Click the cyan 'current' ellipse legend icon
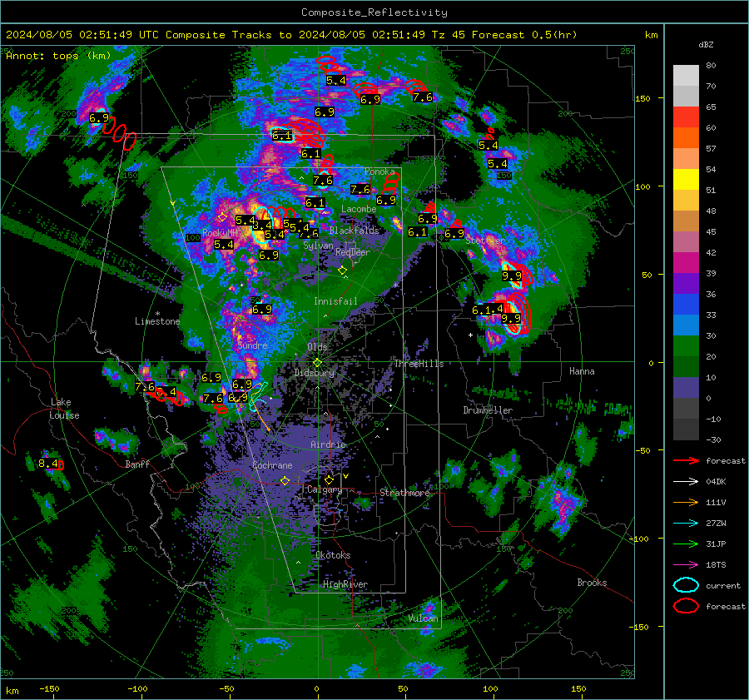 pos(686,585)
